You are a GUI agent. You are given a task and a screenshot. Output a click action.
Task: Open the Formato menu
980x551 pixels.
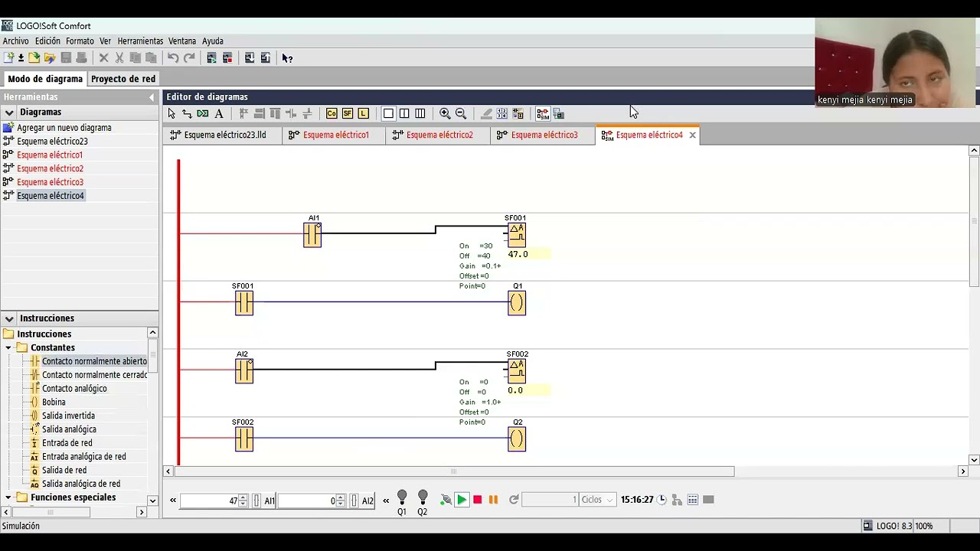80,41
